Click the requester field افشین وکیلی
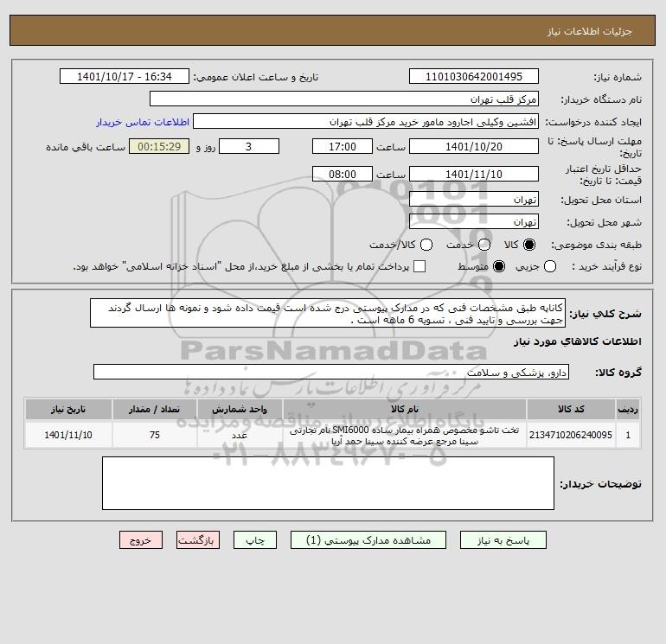Screen dimensions: 666x644 pyautogui.click(x=366, y=122)
